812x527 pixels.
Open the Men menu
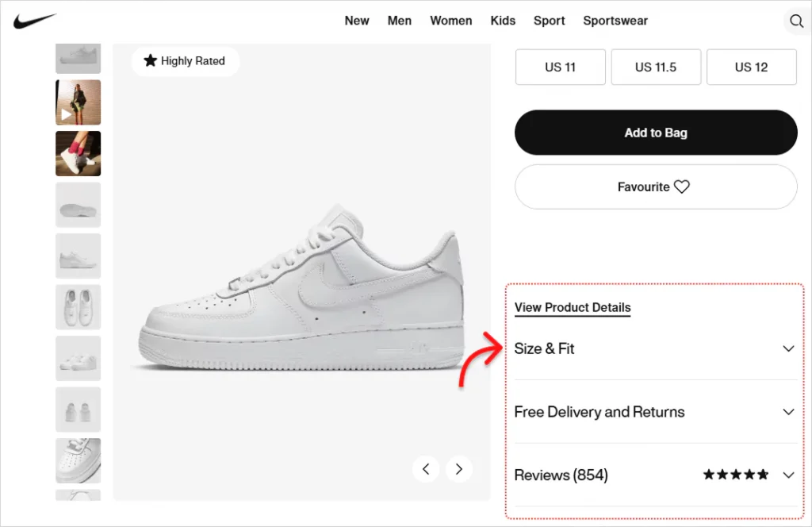[x=400, y=21]
